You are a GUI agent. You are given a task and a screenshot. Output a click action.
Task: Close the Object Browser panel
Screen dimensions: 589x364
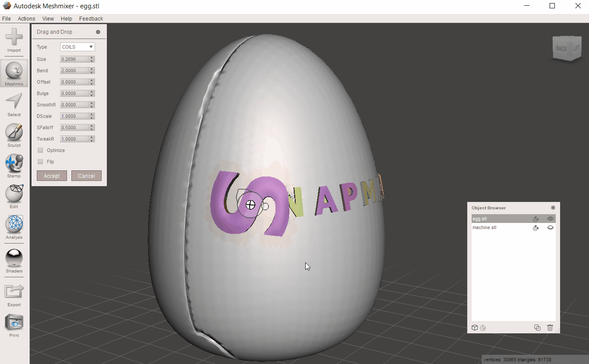click(x=553, y=208)
